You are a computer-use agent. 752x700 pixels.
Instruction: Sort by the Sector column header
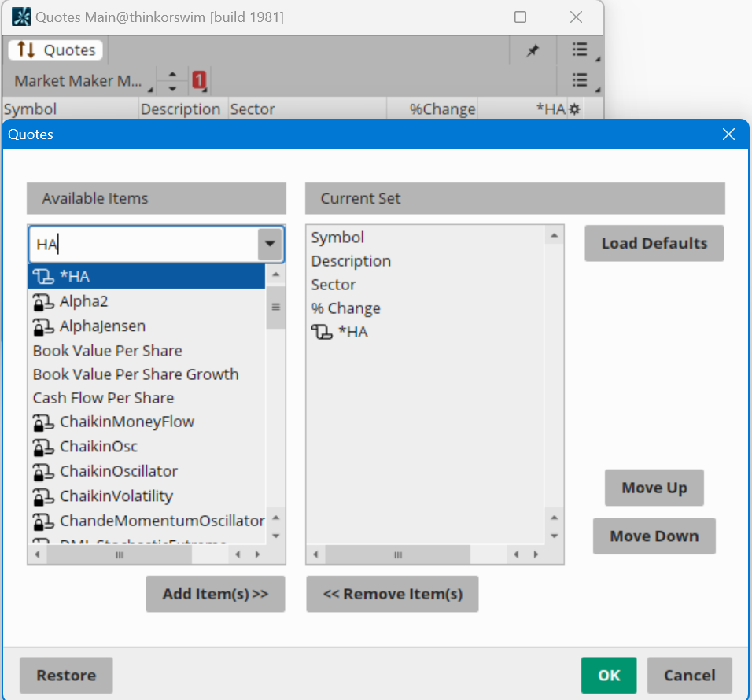[307, 109]
